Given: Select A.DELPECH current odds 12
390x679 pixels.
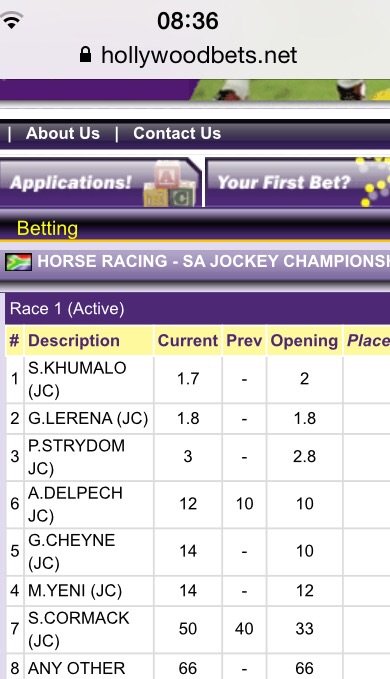Looking at the screenshot, I should [188, 504].
